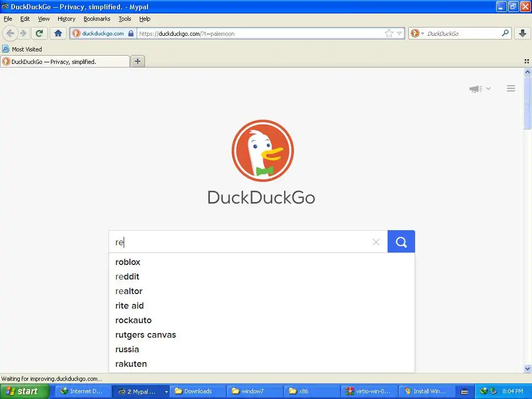Open the Bookmarks menu
532x399 pixels.
(97, 19)
